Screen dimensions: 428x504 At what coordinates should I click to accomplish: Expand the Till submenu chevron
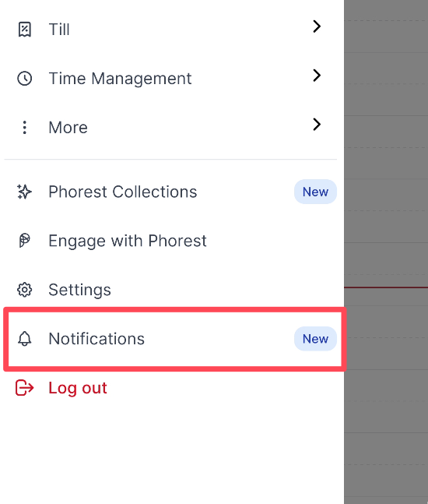tap(317, 26)
